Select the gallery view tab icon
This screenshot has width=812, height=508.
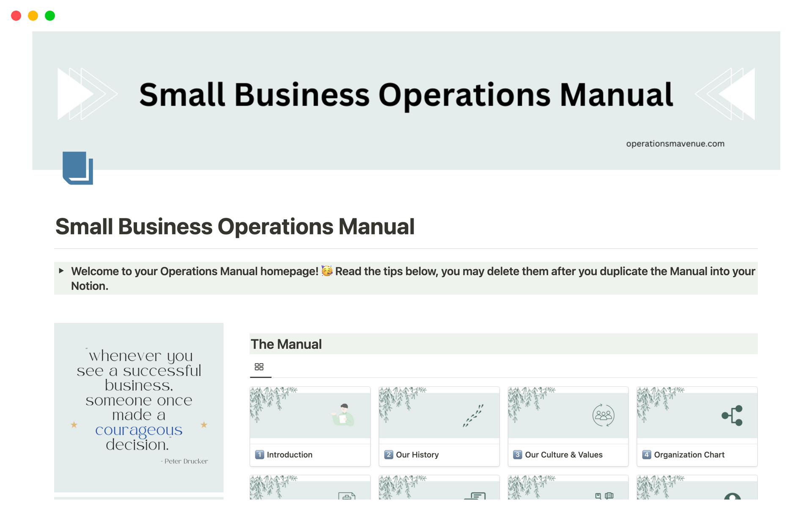[x=259, y=367]
